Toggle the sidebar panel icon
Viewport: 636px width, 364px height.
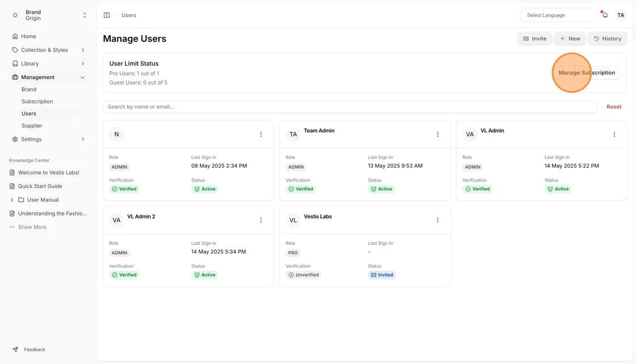107,15
